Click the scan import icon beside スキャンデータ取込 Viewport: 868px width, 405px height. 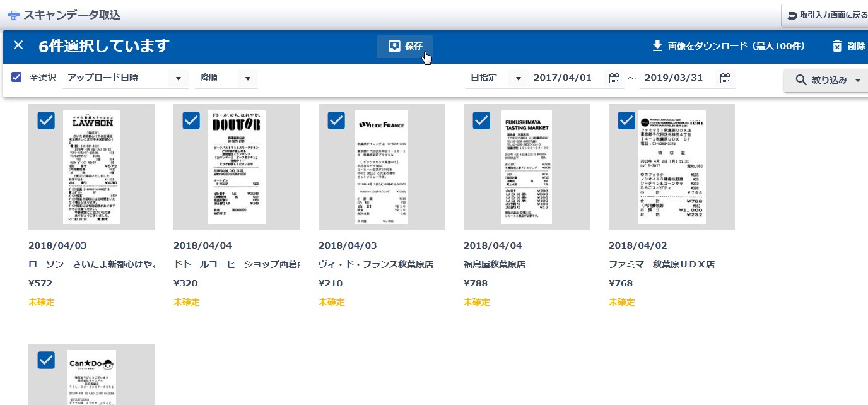pos(13,15)
